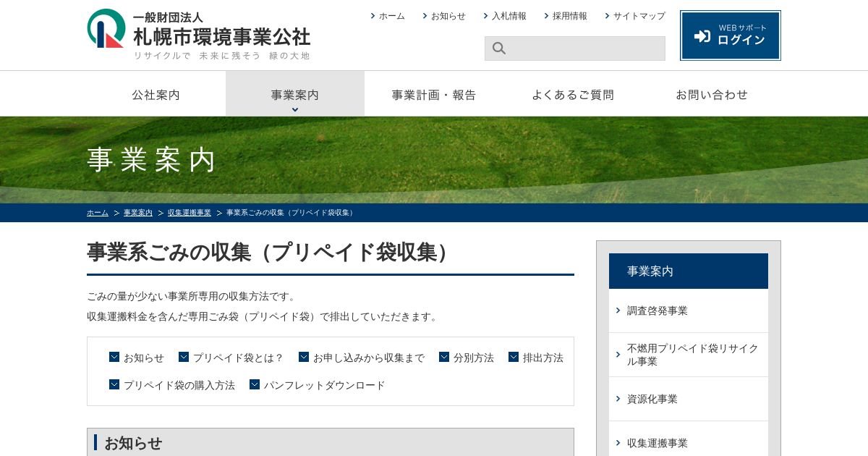Click chevron beside 収集運搬事業 in sidebar

point(618,443)
